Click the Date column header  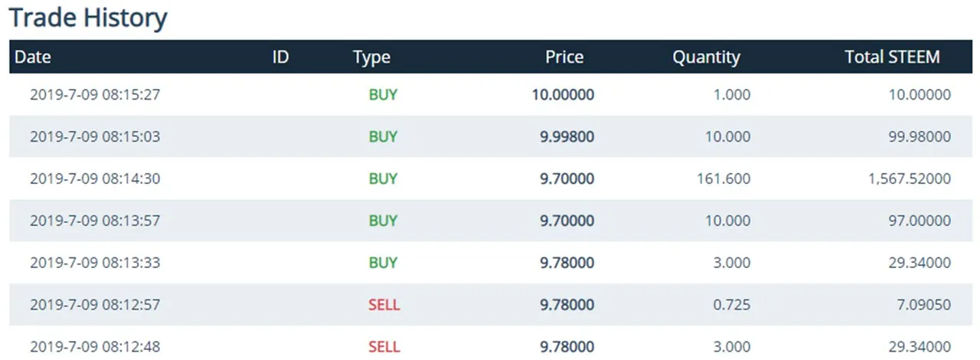[x=33, y=57]
